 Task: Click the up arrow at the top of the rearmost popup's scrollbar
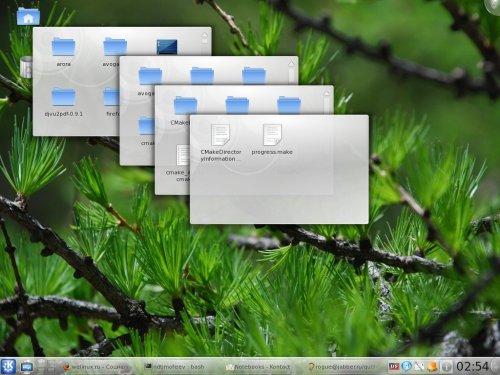pyautogui.click(x=204, y=35)
